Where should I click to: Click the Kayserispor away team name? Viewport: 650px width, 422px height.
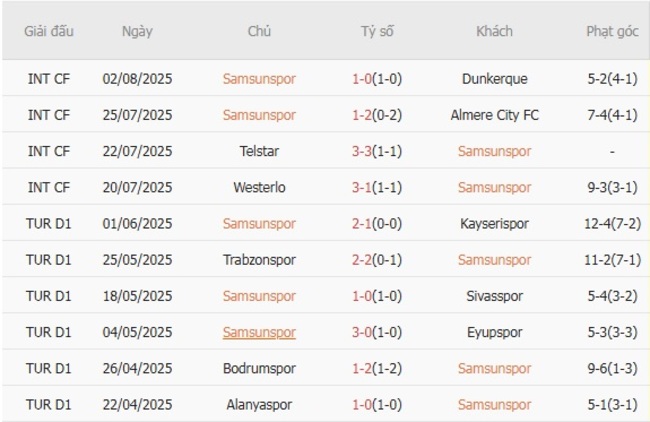pyautogui.click(x=494, y=223)
